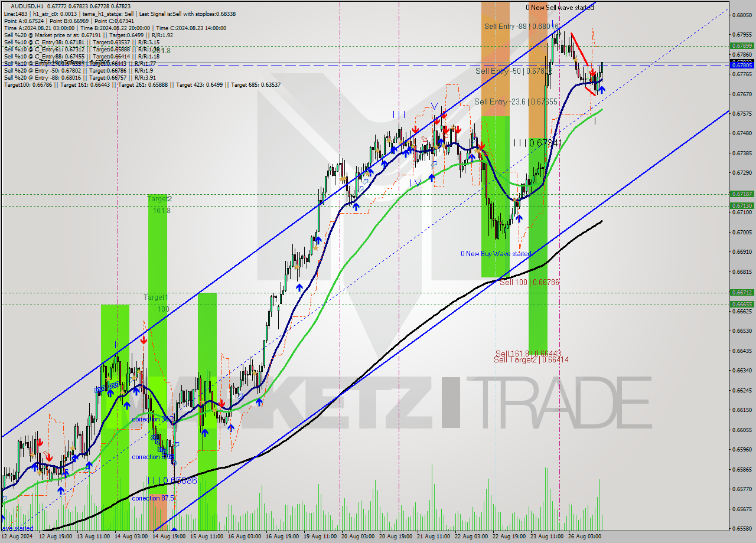
Task: Click the green 'Target2' label
Action: click(159, 199)
